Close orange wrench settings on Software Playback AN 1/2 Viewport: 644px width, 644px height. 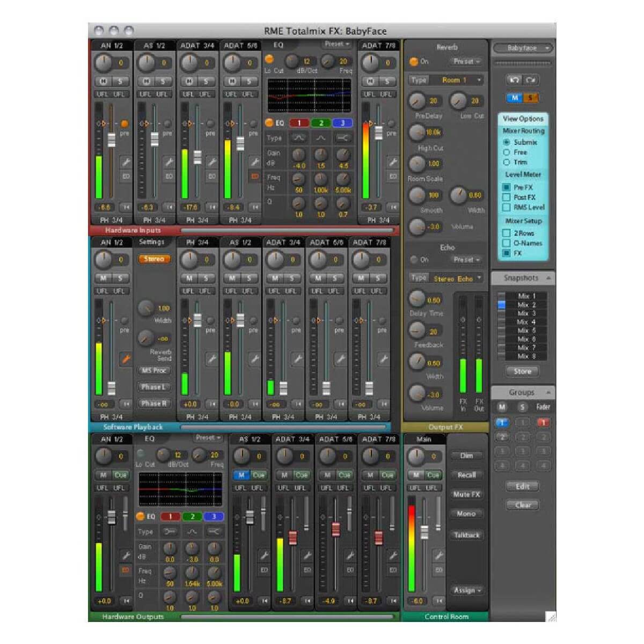[126, 358]
